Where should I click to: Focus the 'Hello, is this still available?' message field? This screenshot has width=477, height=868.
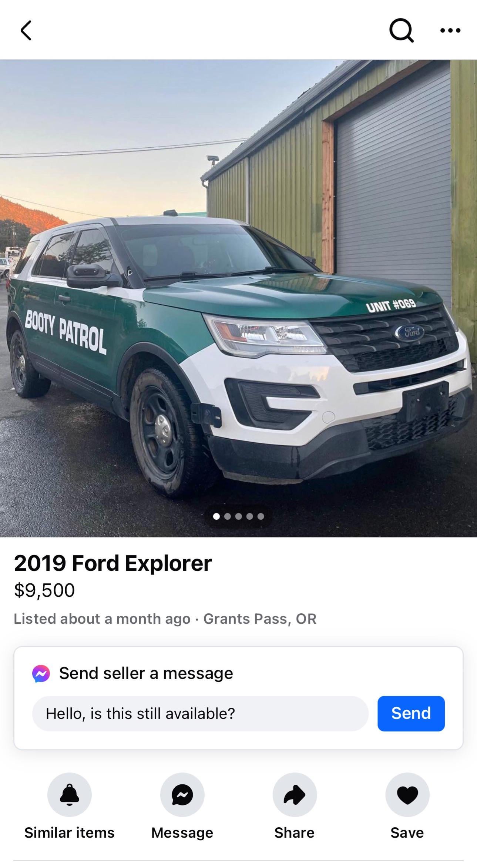200,713
